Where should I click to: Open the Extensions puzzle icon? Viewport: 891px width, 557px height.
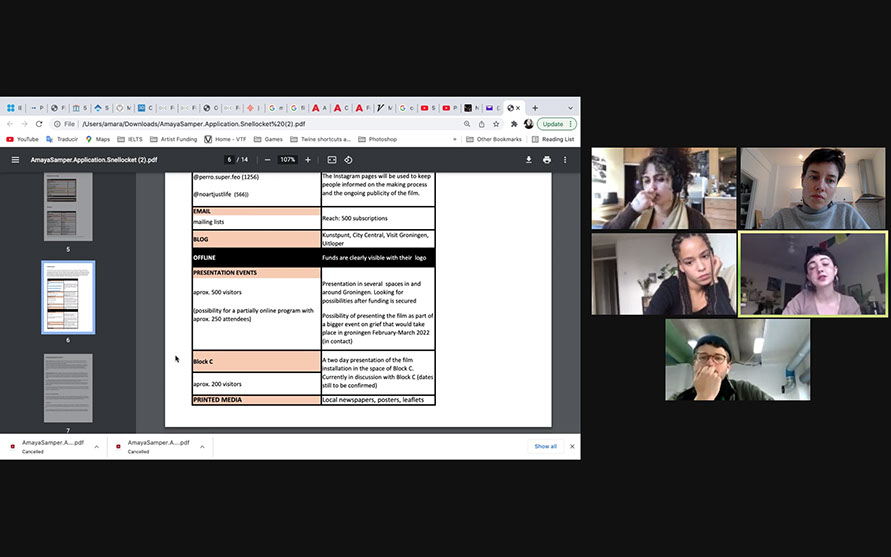[513, 124]
